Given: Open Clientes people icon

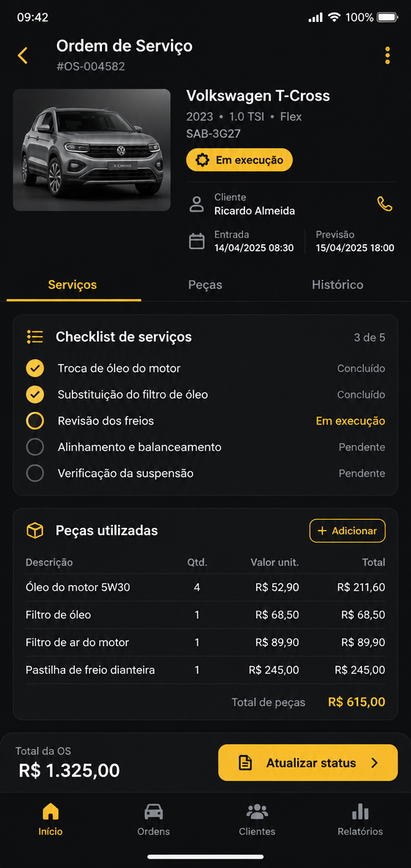Looking at the screenshot, I should point(257,812).
